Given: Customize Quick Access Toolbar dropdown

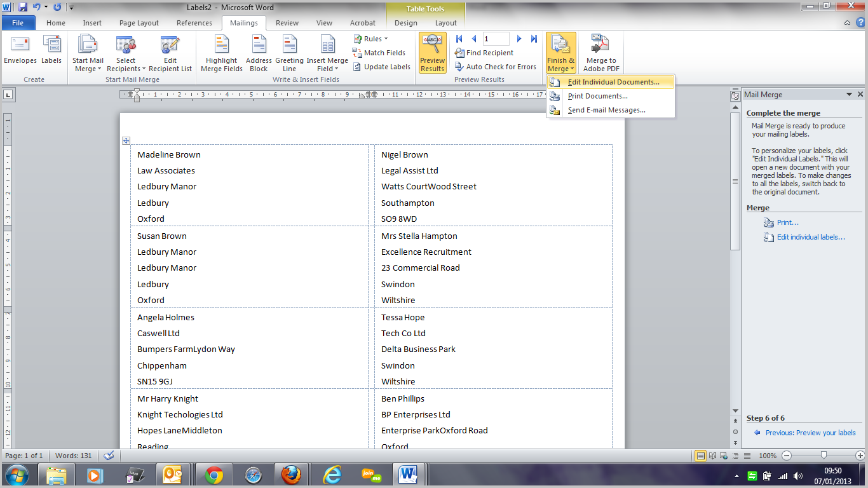Looking at the screenshot, I should [71, 7].
